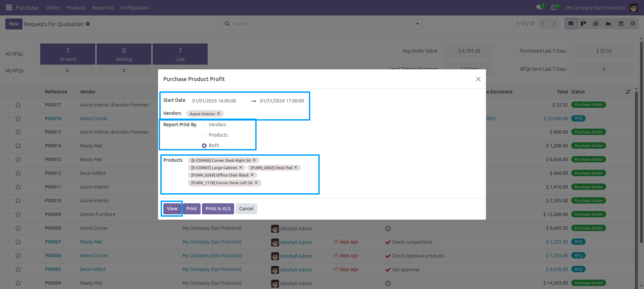
Task: Select Both report print option
Action: coord(204,146)
